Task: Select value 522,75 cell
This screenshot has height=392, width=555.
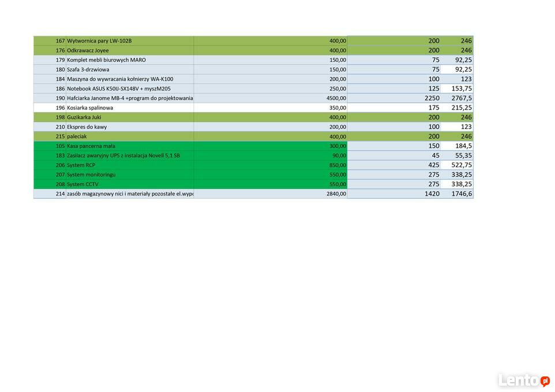Action: point(457,165)
